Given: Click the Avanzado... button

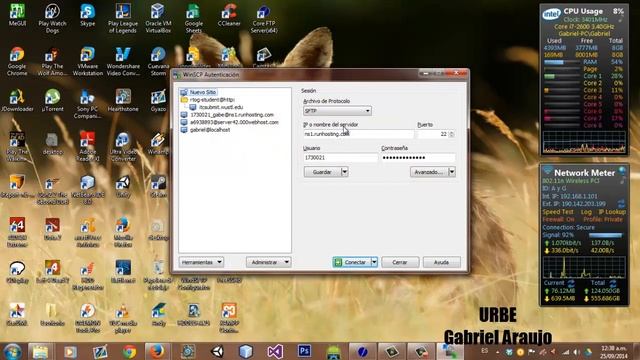Looking at the screenshot, I should (x=429, y=172).
